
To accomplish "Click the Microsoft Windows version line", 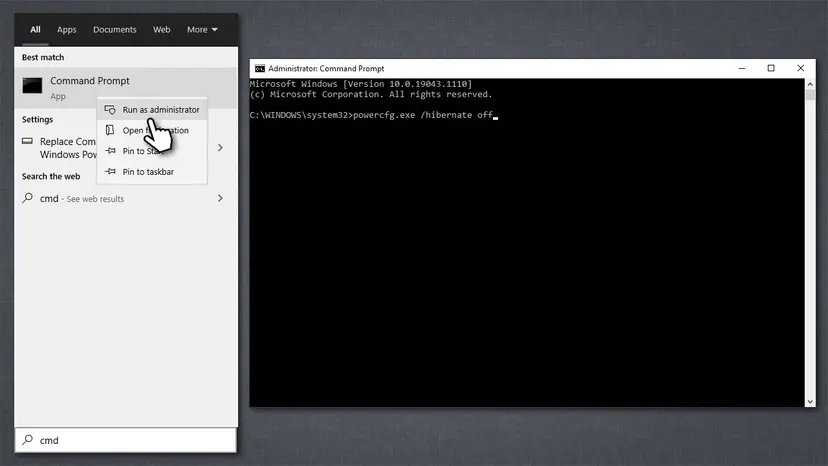I will [x=361, y=84].
